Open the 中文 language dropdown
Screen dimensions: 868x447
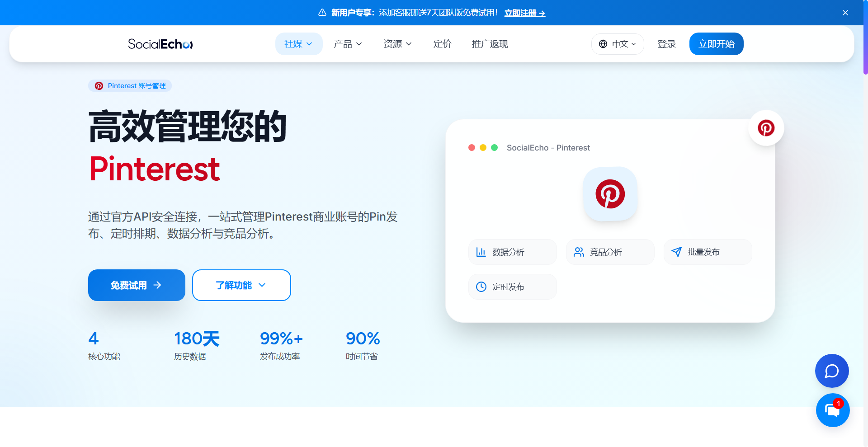[x=618, y=44]
